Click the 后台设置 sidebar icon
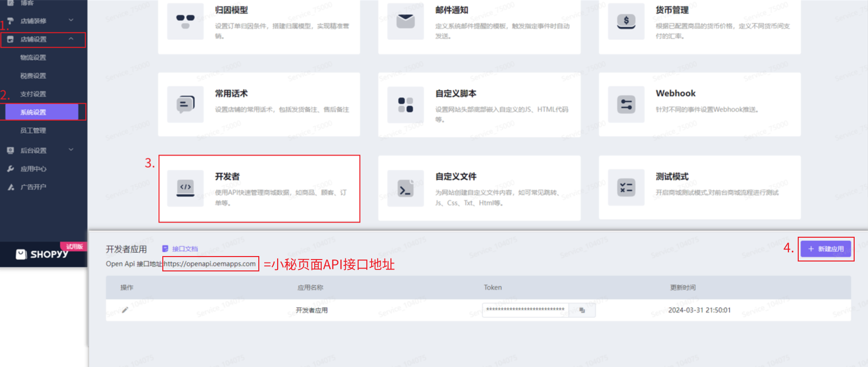 click(10, 150)
